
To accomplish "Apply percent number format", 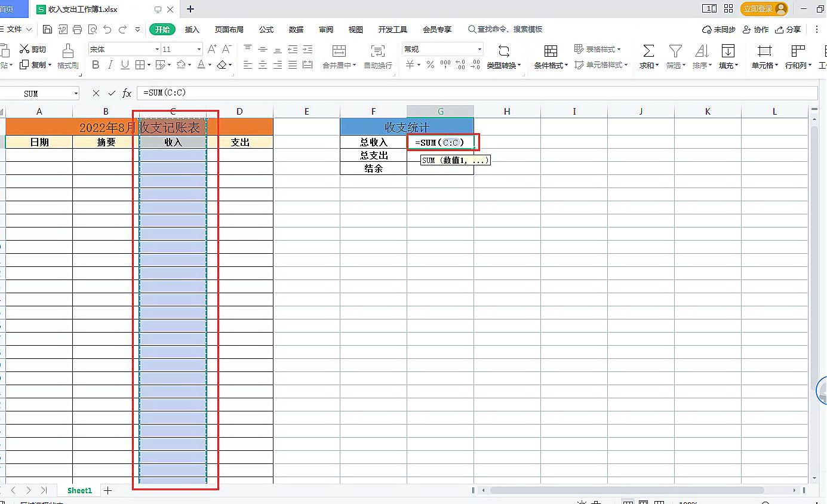I will [x=431, y=64].
